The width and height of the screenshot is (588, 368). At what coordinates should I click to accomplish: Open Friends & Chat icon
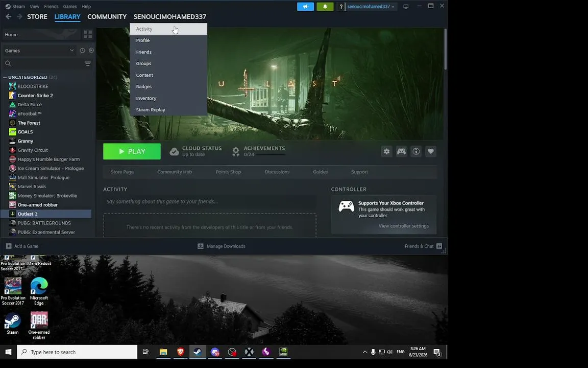439,246
